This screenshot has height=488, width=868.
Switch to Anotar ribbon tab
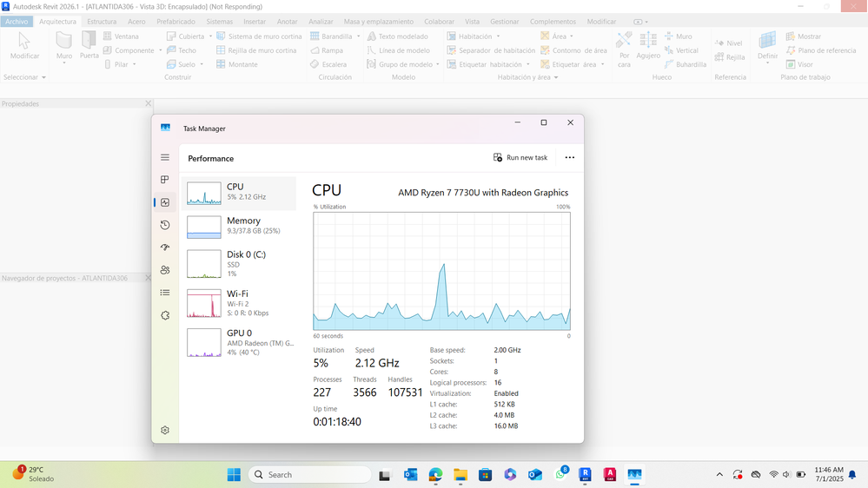[288, 22]
